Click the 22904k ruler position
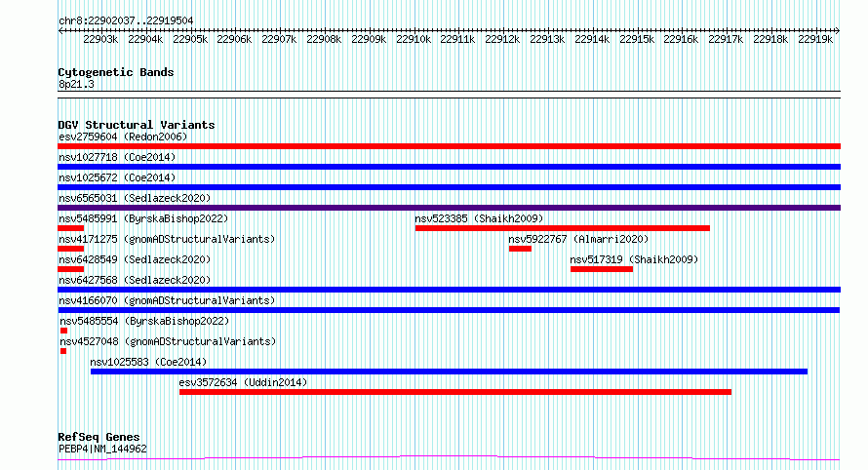The image size is (868, 470). (x=145, y=39)
